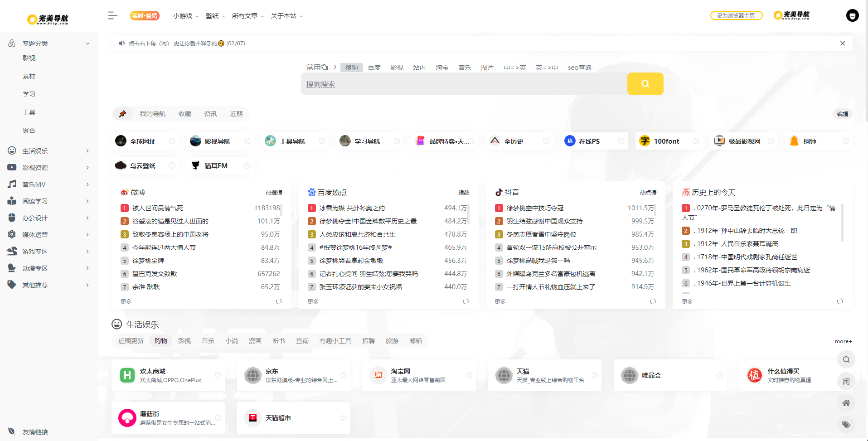868x441 pixels.
Task: Click the floating home icon at right
Action: click(846, 403)
